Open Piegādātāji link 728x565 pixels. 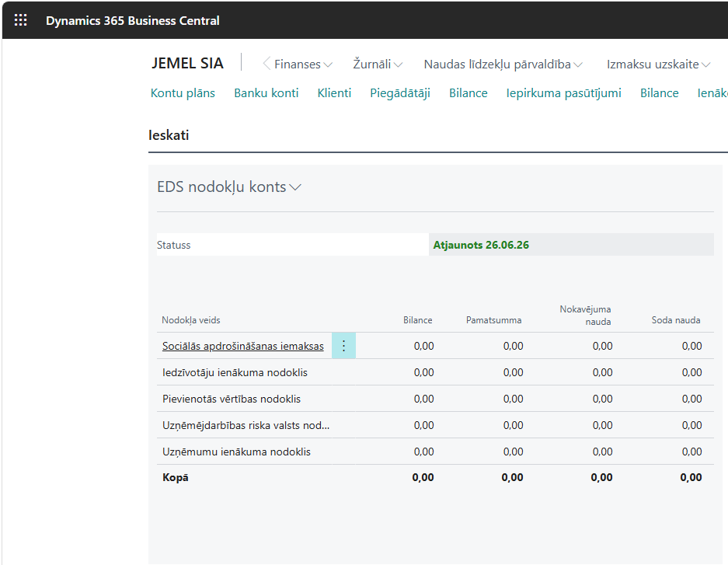coord(400,92)
